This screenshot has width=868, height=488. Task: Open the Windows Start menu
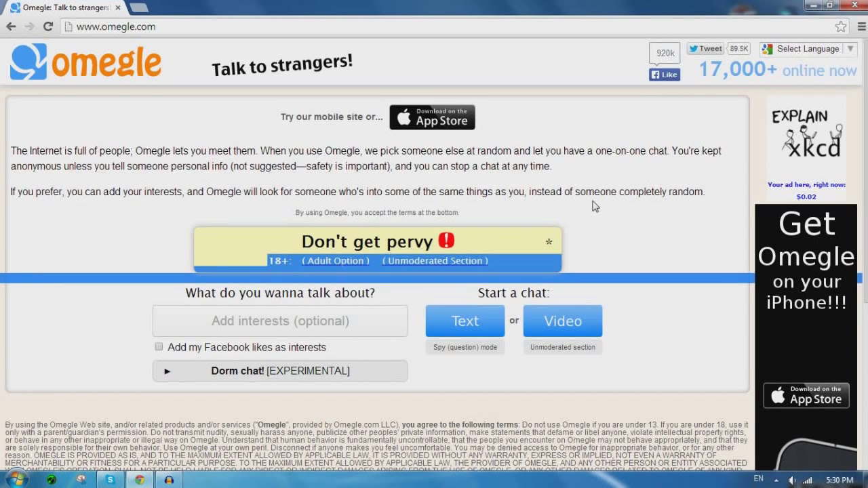16,479
